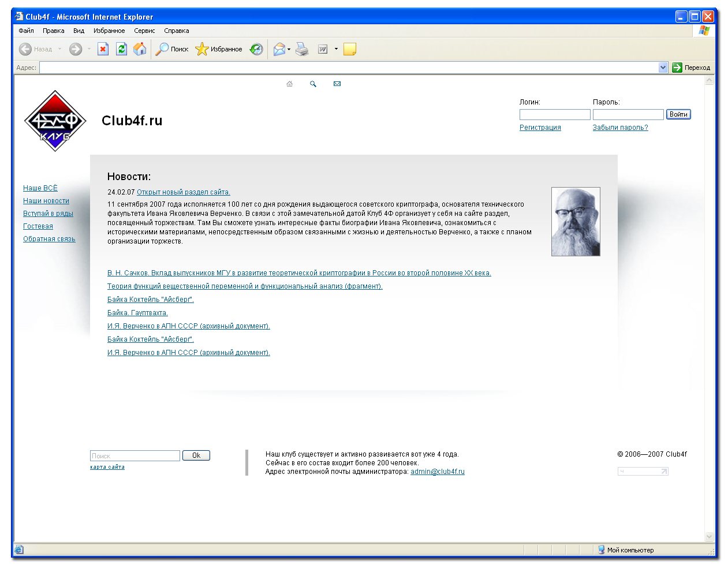Click the Верченко portrait photo
Viewport: 728px width, 568px height.
(x=576, y=222)
